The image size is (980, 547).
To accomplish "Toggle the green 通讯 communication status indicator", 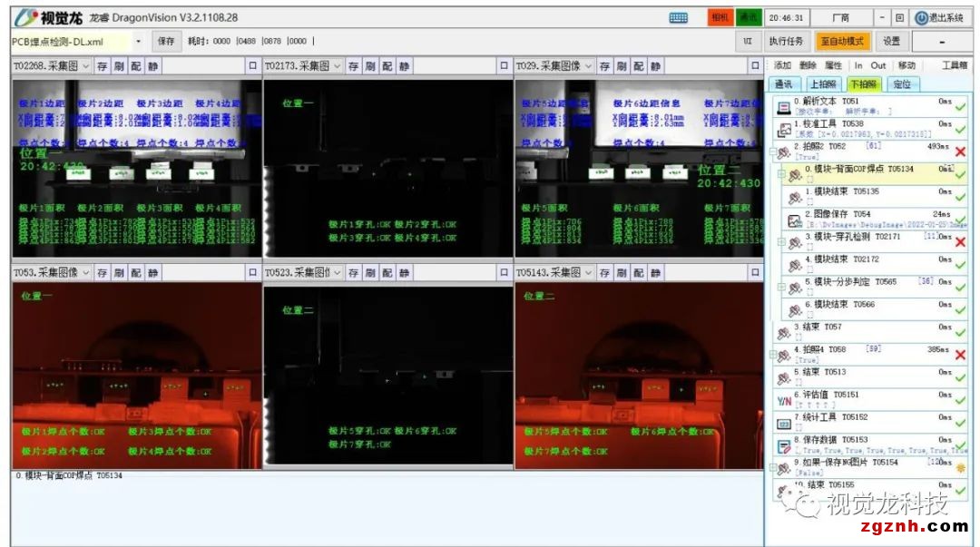I will [748, 17].
